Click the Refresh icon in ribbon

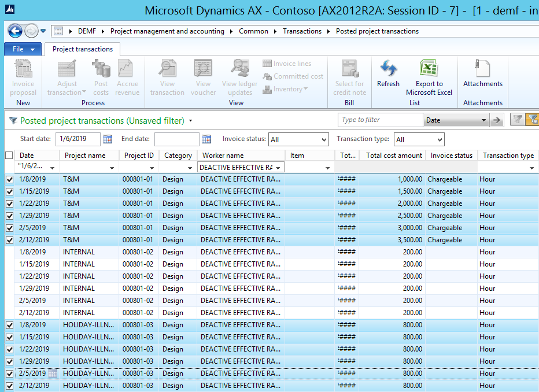(x=388, y=69)
